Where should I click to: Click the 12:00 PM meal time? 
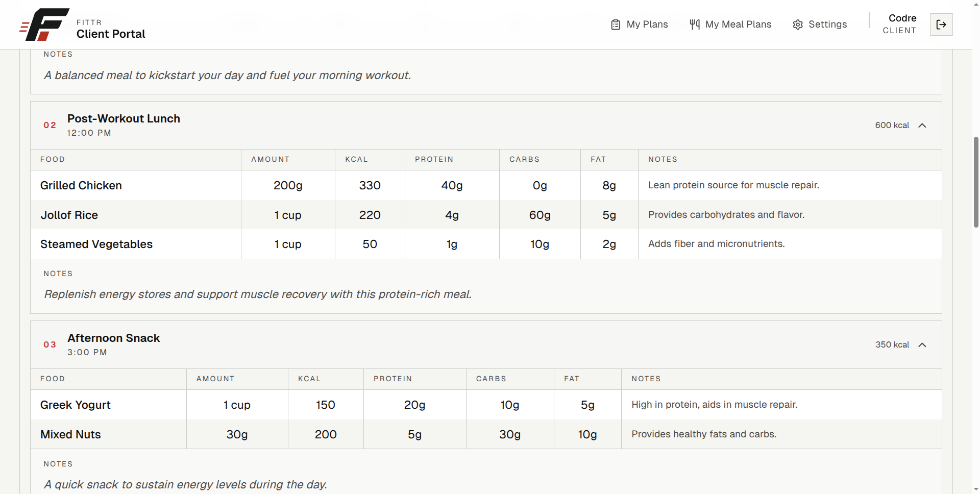tap(89, 133)
